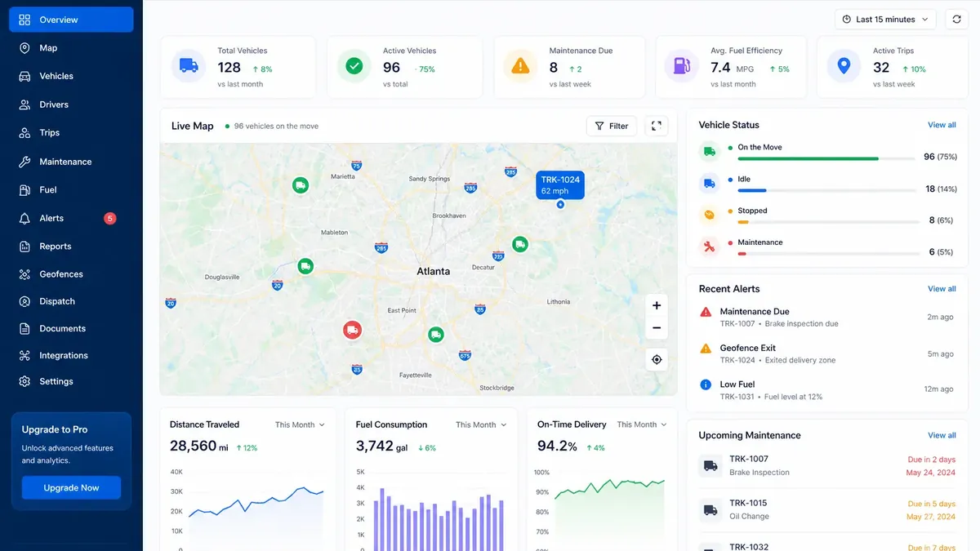
Task: Click View all in Recent Alerts
Action: (942, 289)
